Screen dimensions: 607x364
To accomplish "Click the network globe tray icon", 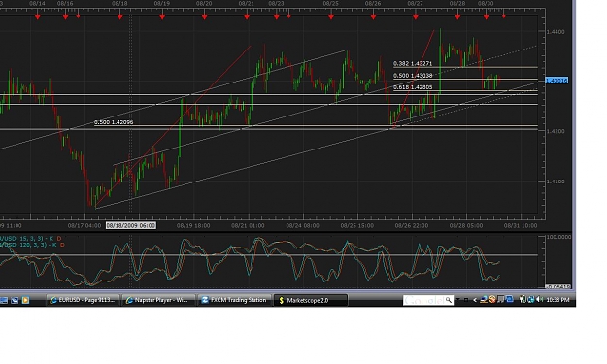I will click(530, 299).
